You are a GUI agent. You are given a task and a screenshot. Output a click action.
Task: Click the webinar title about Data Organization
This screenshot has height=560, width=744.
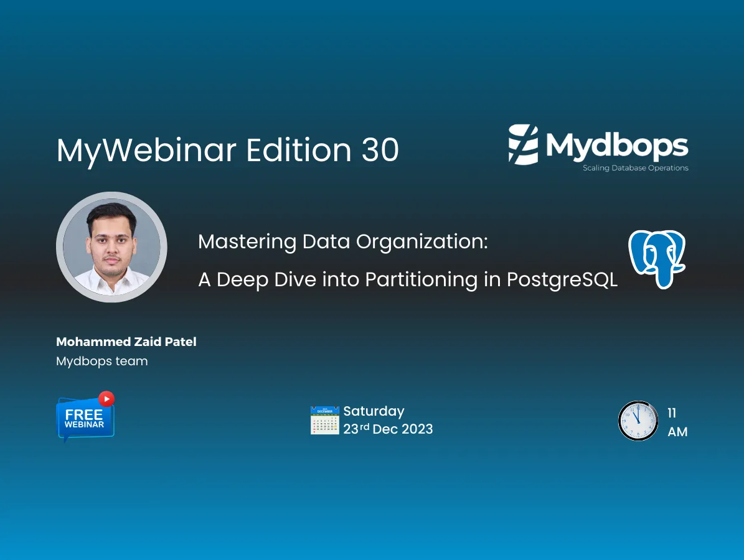click(342, 241)
